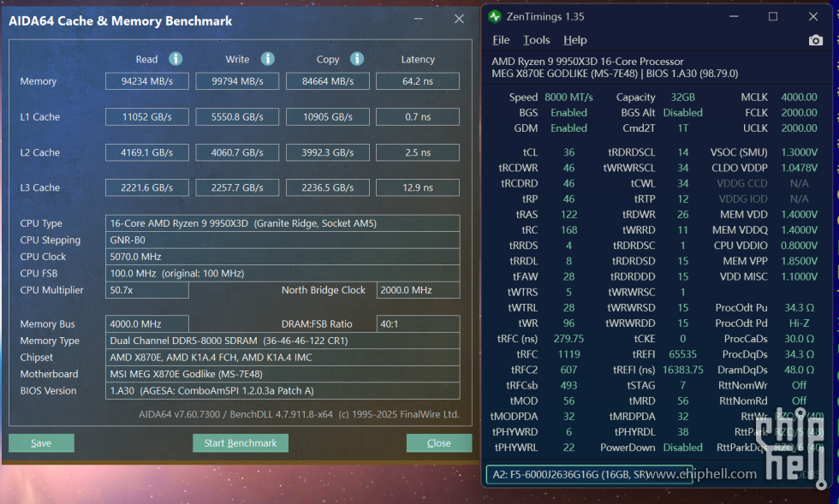Click the DRAM:FSB Ratio 40:1 field
Image resolution: width=839 pixels, height=504 pixels.
418,323
